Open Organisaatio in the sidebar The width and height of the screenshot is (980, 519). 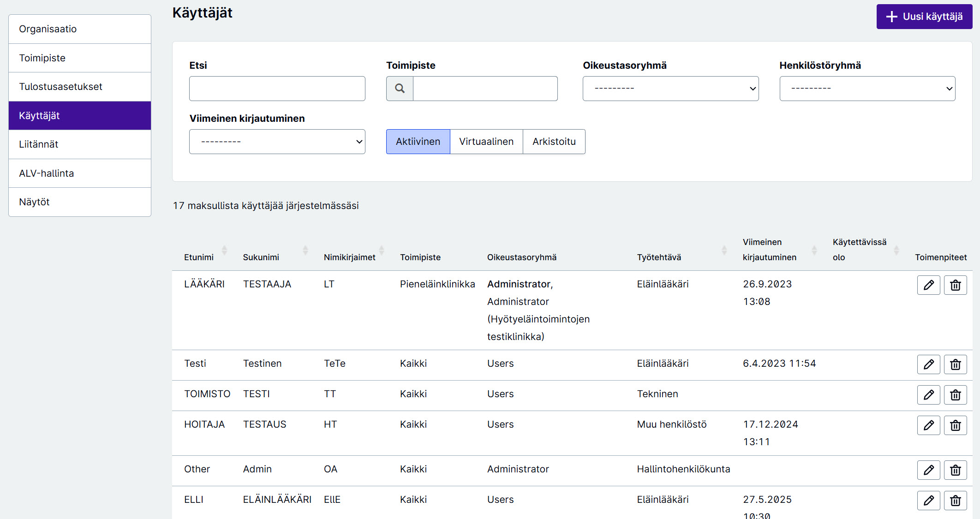pyautogui.click(x=80, y=29)
